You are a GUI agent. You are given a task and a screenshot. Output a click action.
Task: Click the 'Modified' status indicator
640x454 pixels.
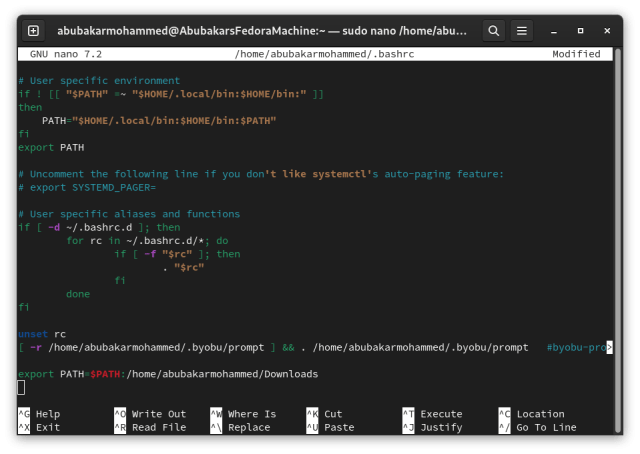pyautogui.click(x=576, y=54)
